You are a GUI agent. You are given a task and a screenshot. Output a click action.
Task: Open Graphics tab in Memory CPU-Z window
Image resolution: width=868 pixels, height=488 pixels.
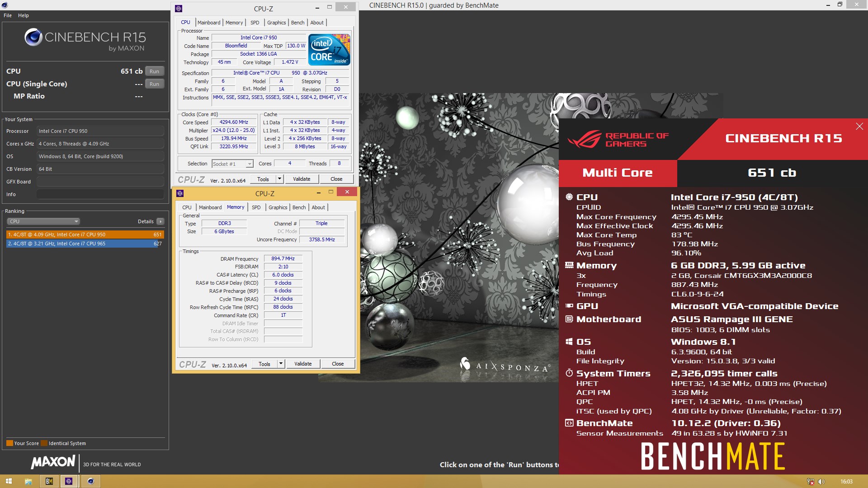pos(278,207)
